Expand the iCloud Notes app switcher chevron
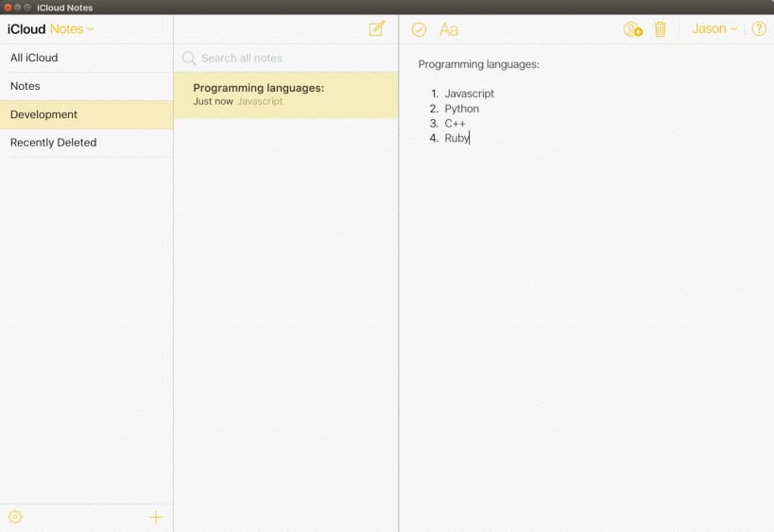The image size is (774, 532). tap(90, 29)
